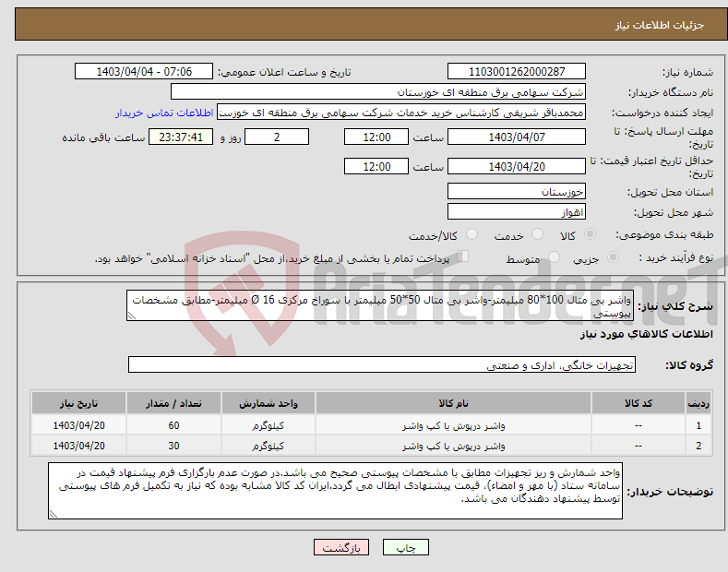Click the price validity hour 12:00 next to 1403/04/20
Image resolution: width=728 pixels, height=572 pixels.
376,166
